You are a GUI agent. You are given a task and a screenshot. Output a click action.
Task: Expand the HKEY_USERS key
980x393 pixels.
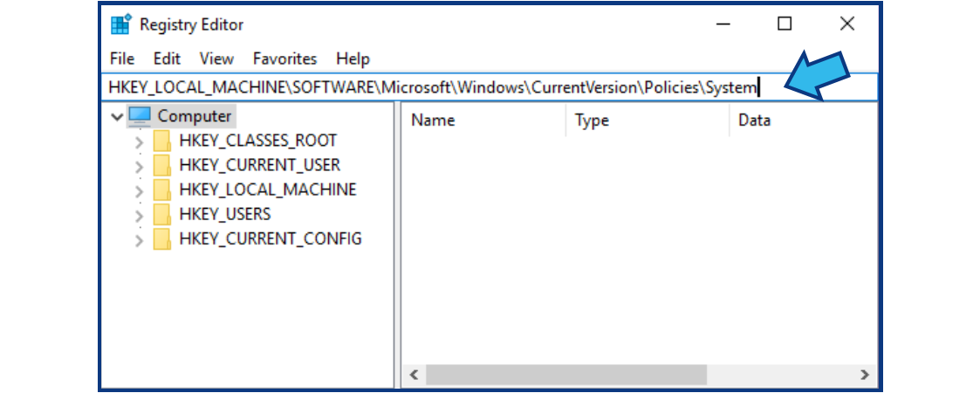click(x=139, y=216)
